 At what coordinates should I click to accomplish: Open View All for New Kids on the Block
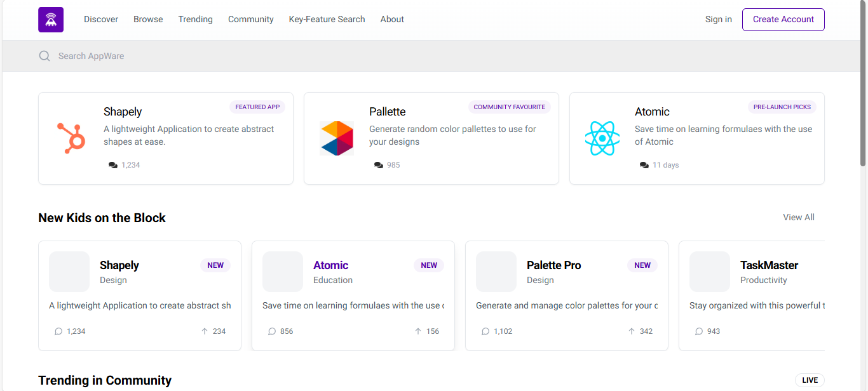coord(798,217)
